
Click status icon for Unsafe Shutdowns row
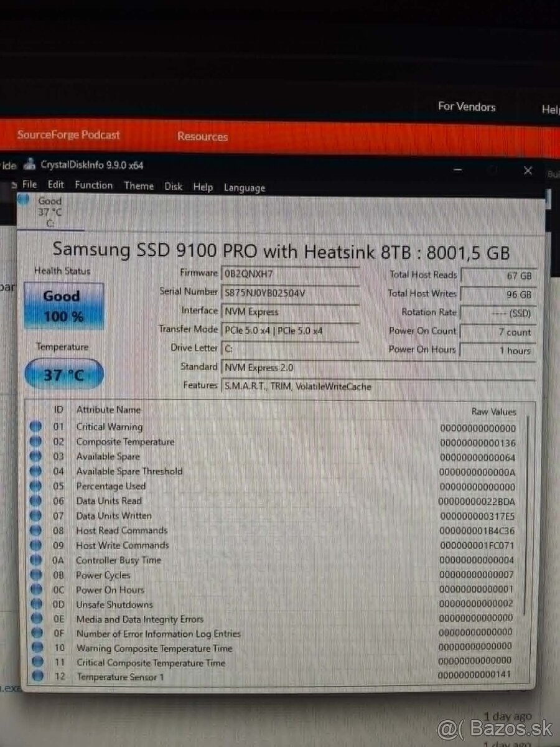pos(35,604)
